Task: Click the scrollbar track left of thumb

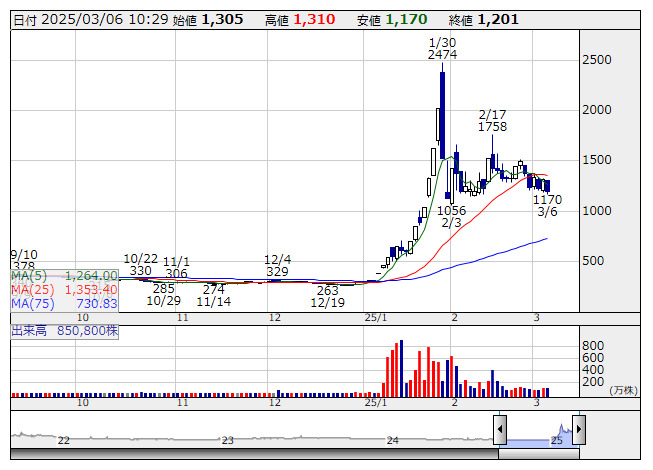Action: (250, 454)
